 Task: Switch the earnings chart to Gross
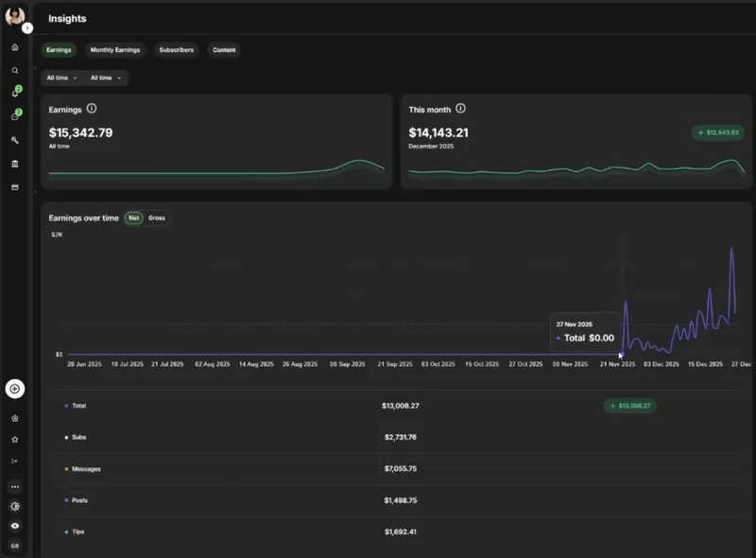157,218
